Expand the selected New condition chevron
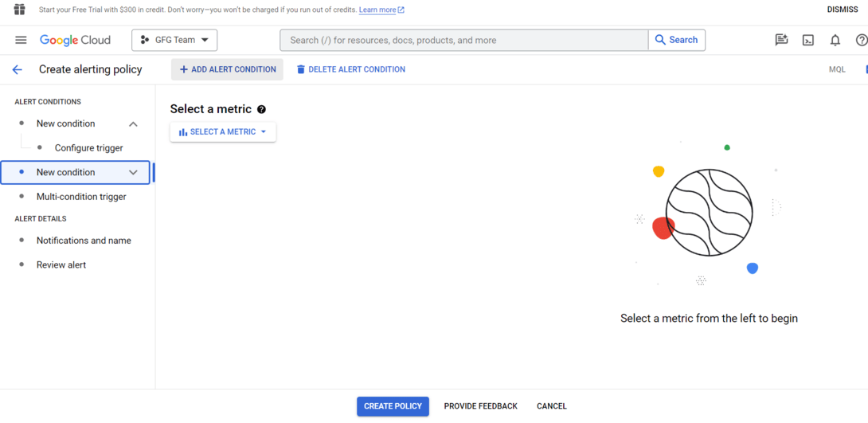Viewport: 868px width, 423px height. [x=133, y=172]
